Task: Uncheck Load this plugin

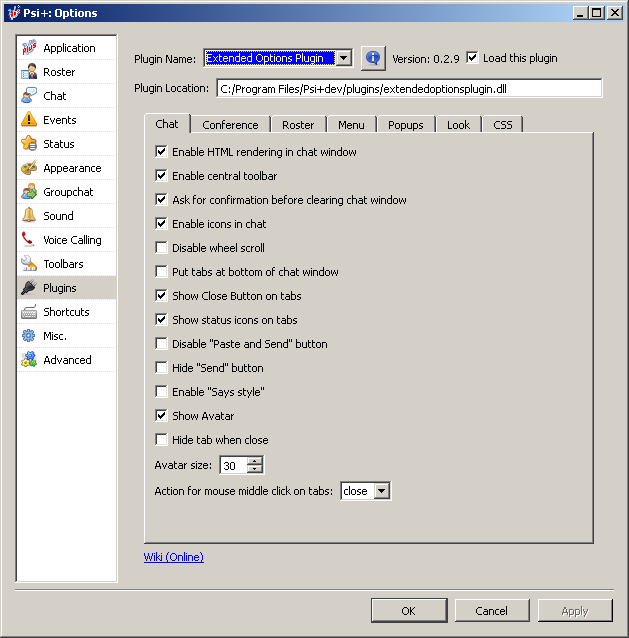Action: 473,58
